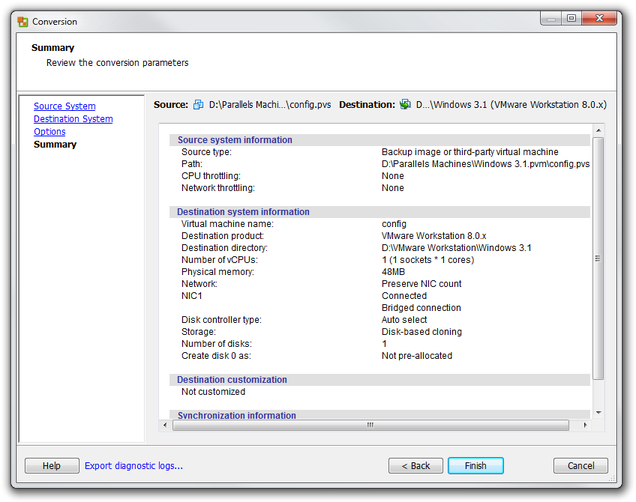Select the Summary step in sidebar

pos(55,145)
